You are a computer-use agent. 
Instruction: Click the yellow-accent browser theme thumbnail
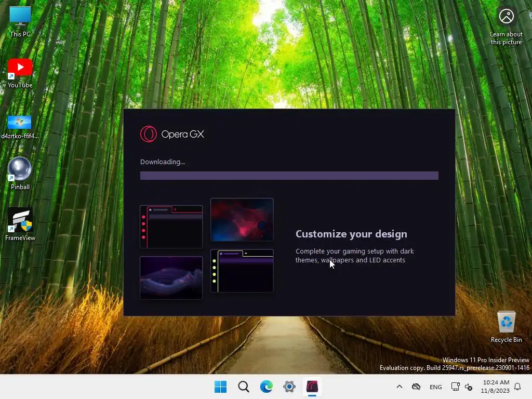(x=242, y=271)
